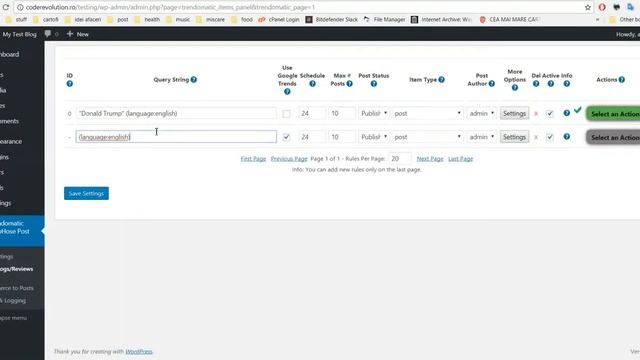Click Del column help icon
This screenshot has width=640, height=360.
(x=536, y=84)
